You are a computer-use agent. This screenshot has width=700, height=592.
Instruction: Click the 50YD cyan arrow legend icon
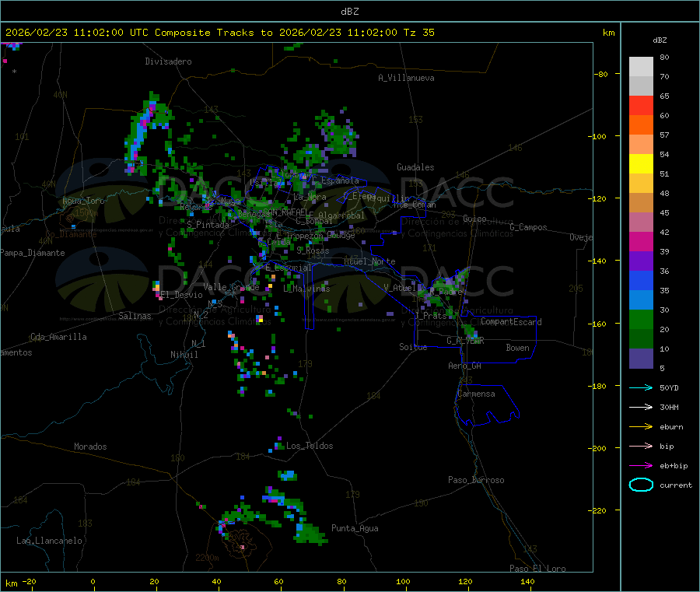(641, 387)
